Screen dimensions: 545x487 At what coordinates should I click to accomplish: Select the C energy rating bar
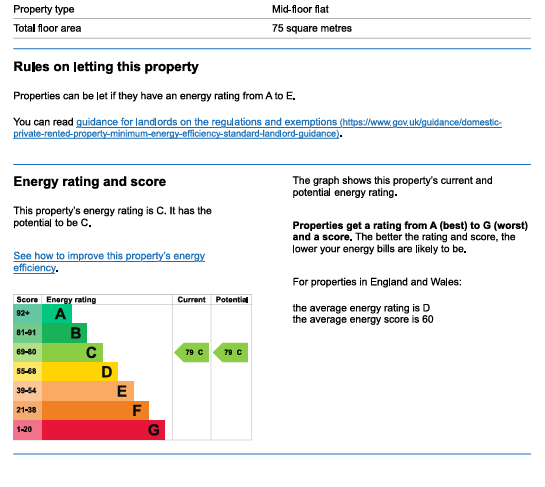72,352
